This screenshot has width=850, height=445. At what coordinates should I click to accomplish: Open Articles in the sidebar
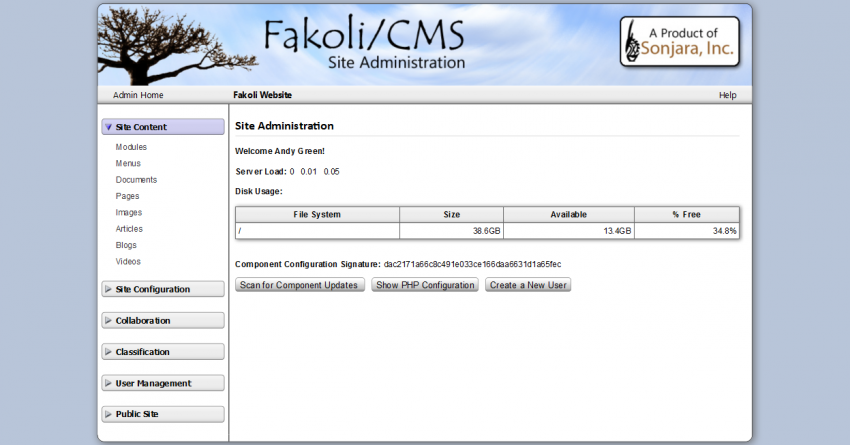coord(129,229)
